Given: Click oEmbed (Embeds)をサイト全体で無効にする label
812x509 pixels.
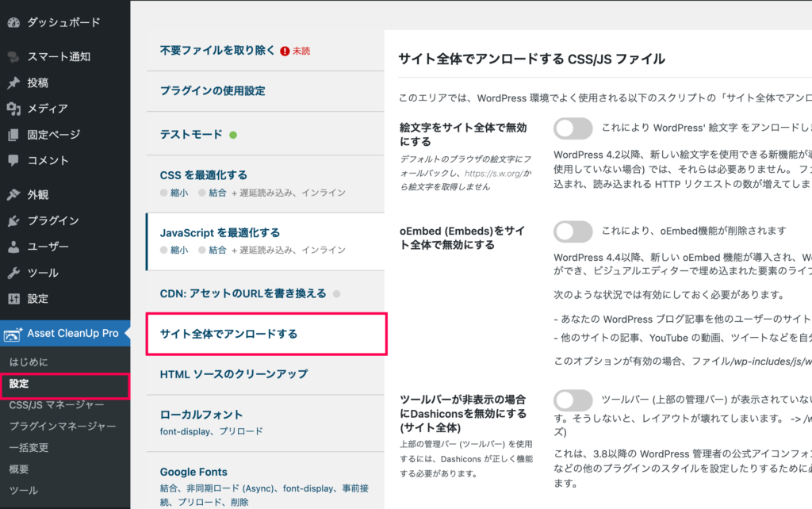Looking at the screenshot, I should point(462,238).
